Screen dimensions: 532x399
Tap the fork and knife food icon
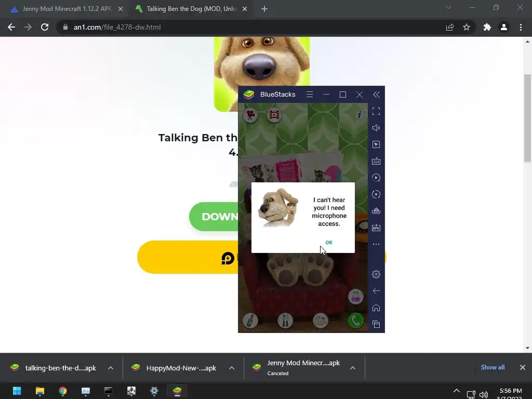(285, 321)
